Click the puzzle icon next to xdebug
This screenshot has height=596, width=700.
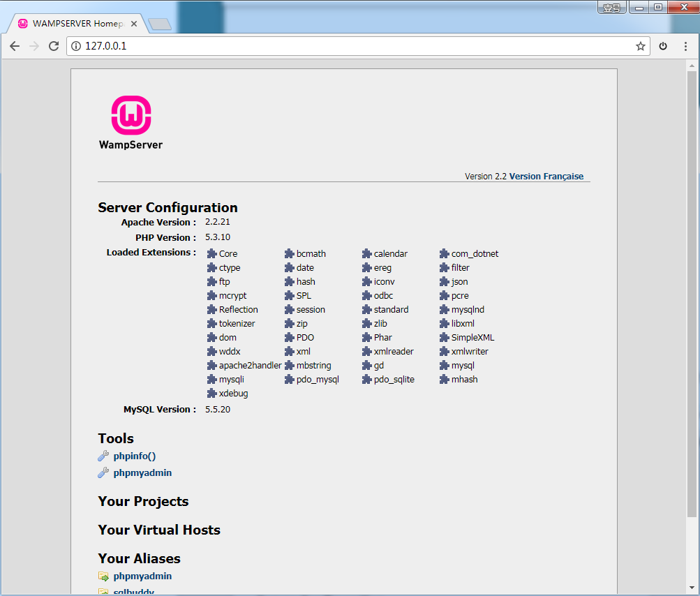coord(212,394)
